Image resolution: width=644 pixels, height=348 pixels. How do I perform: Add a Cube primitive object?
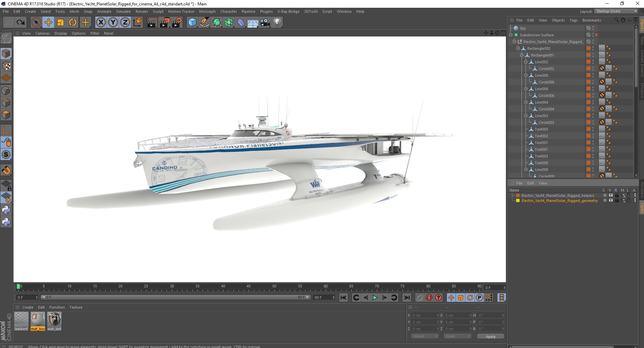pos(192,23)
